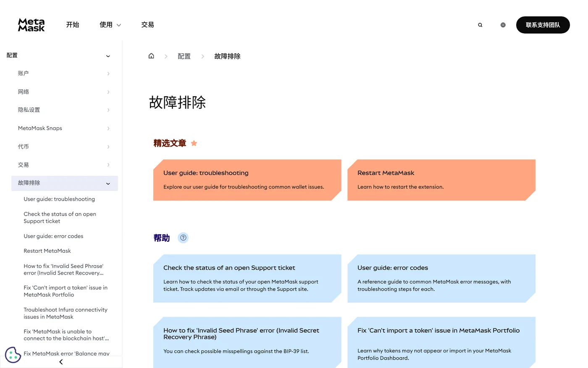The image size is (588, 368).
Task: Click the 故障排除 breadcrumb item
Action: (227, 56)
